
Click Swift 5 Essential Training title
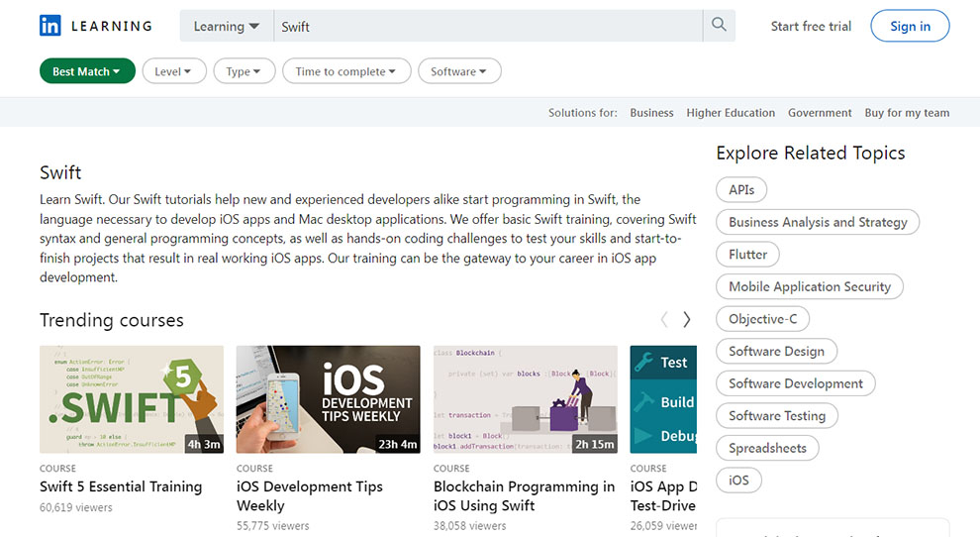121,486
